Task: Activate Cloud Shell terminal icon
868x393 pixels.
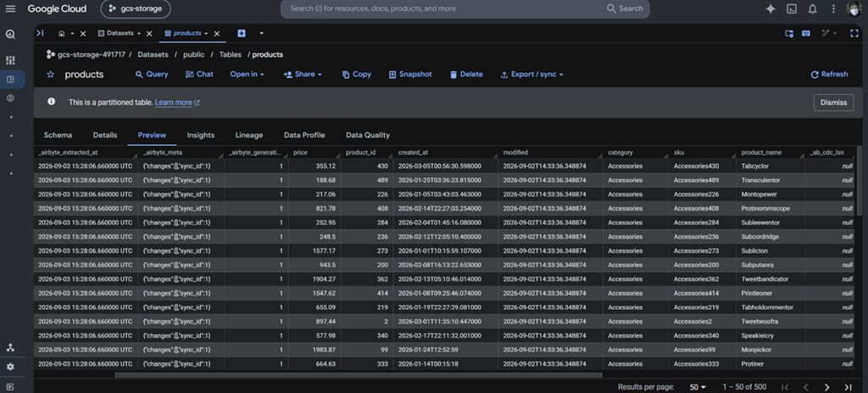Action: coord(793,8)
